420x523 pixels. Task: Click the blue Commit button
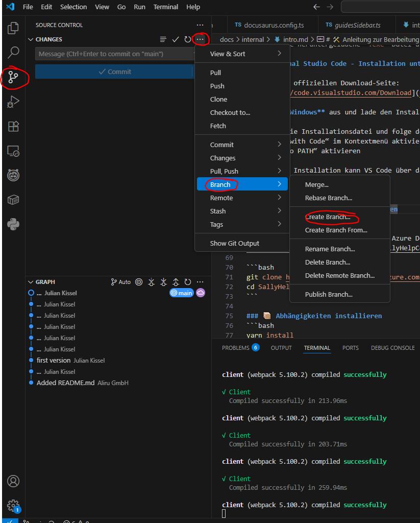click(115, 72)
